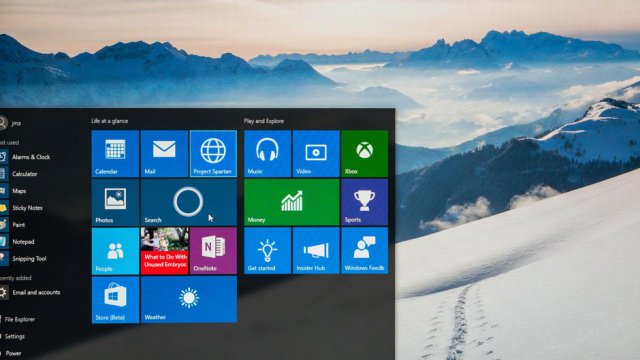
Task: Open the Insider Hub tile
Action: point(316,251)
